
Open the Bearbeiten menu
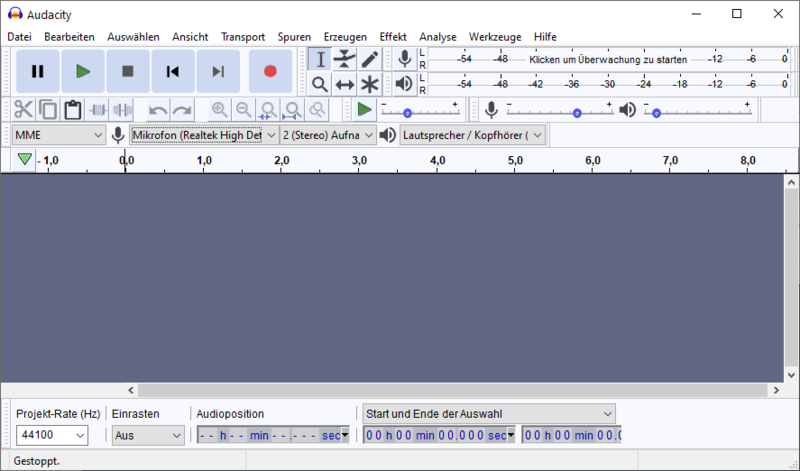pos(69,37)
